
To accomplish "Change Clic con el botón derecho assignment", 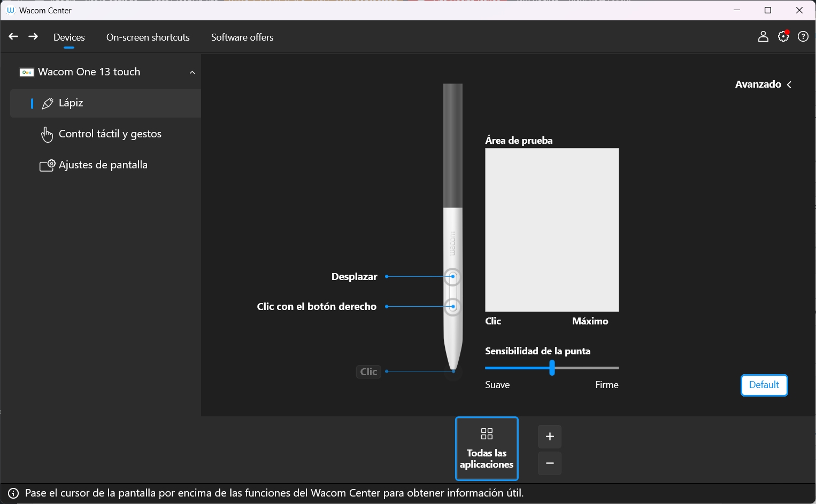I will [317, 307].
